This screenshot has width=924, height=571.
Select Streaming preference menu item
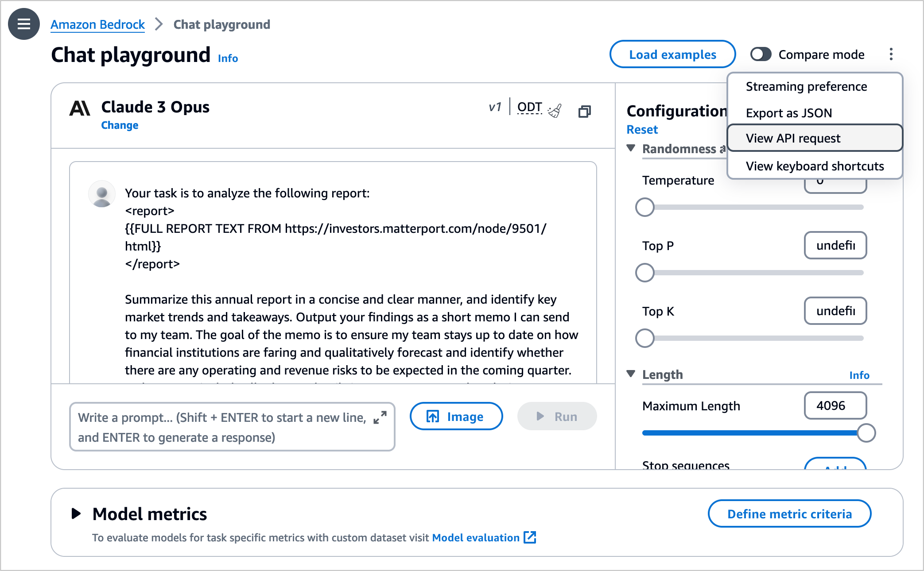tap(806, 86)
